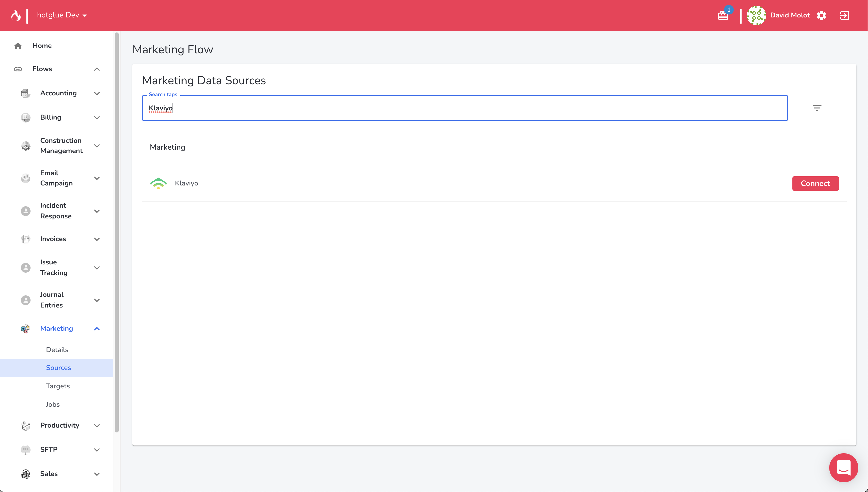The height and width of the screenshot is (492, 868).
Task: Expand the SFTP flow chevron
Action: pos(97,450)
